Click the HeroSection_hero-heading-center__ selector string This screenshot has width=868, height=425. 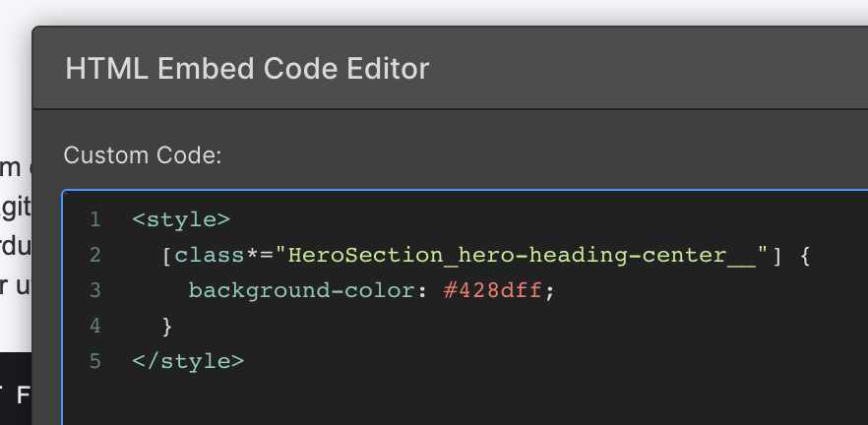coord(522,255)
